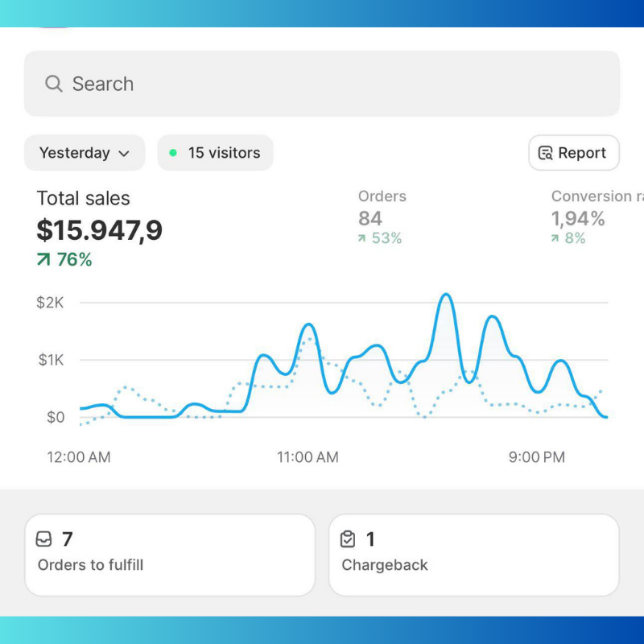Focus the Search input field
This screenshot has width=644, height=644.
[322, 84]
